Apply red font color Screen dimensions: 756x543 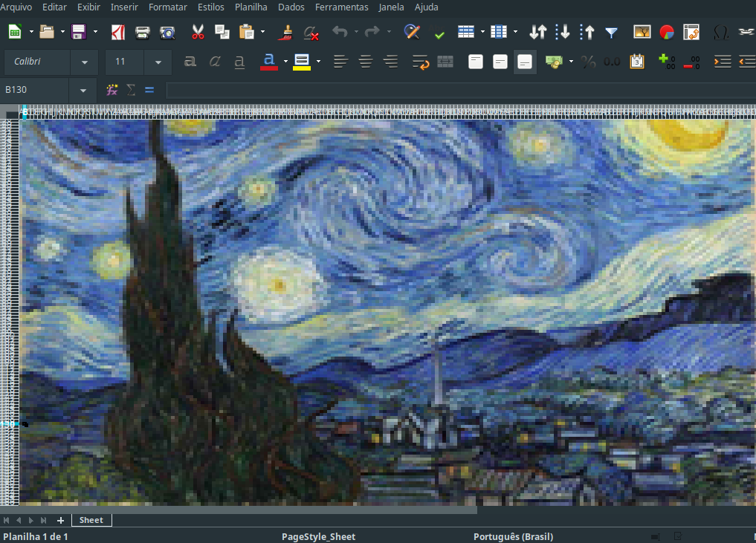tap(269, 62)
